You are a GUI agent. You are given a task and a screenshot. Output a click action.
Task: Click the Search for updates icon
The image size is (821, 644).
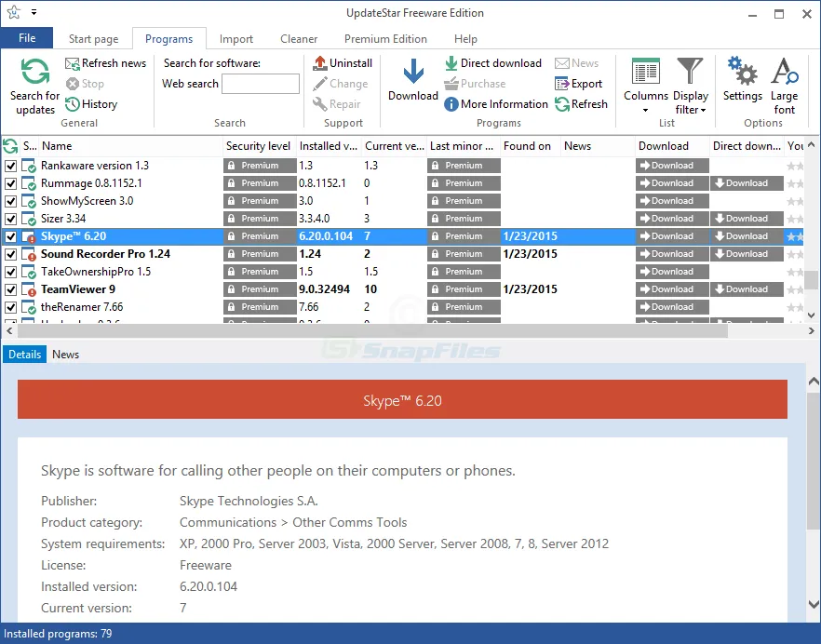click(x=35, y=72)
